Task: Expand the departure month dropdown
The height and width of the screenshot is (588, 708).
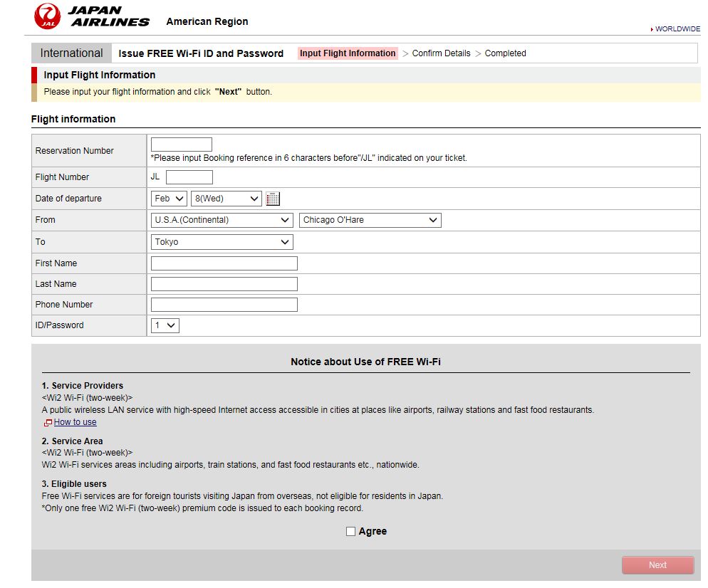Action: (x=169, y=199)
